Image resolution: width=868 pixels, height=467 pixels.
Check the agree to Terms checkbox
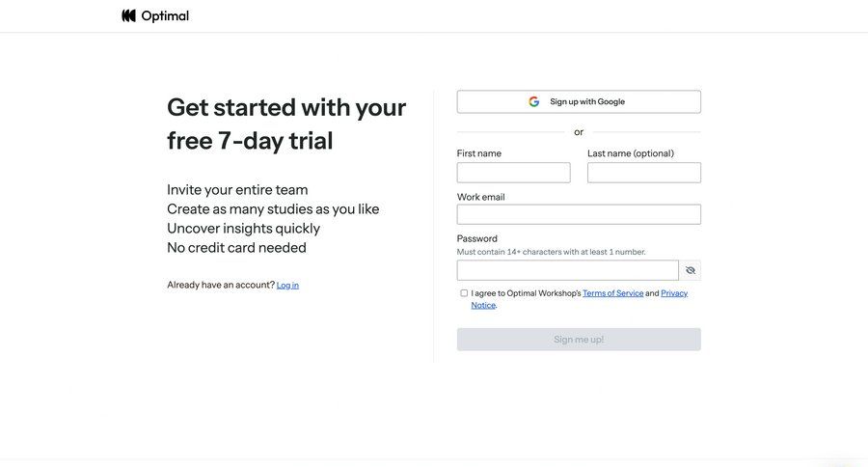464,293
